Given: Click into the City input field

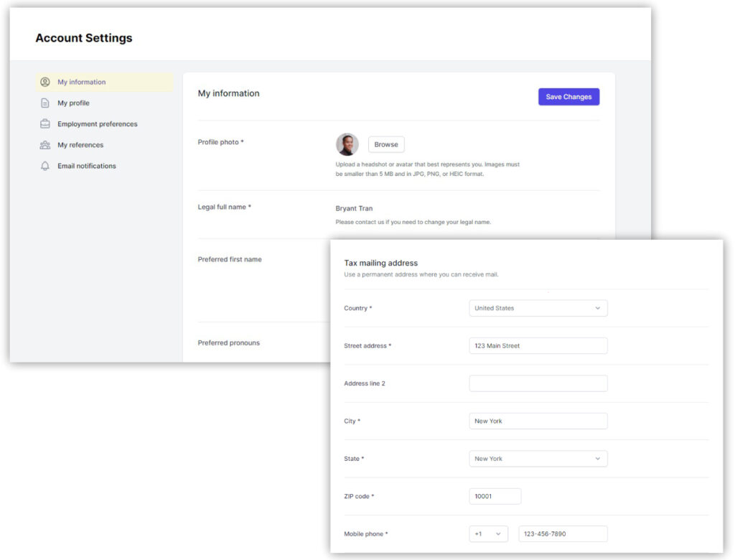Looking at the screenshot, I should tap(538, 421).
